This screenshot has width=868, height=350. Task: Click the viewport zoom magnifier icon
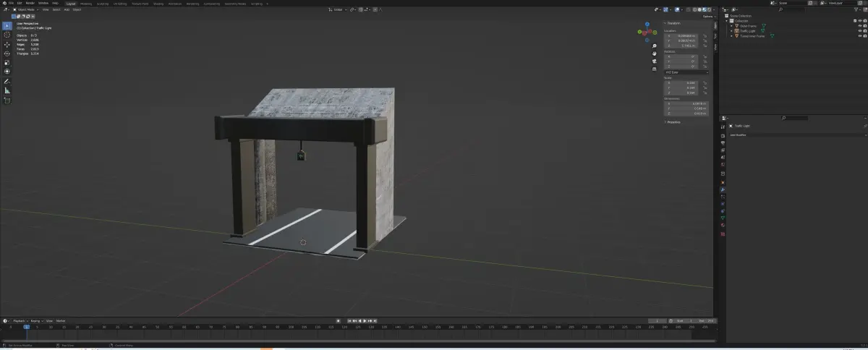(x=655, y=46)
